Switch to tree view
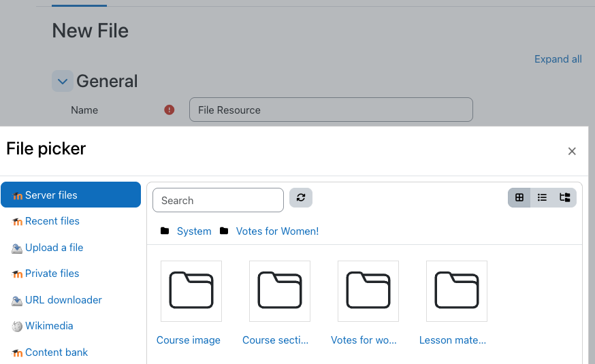 click(x=564, y=197)
